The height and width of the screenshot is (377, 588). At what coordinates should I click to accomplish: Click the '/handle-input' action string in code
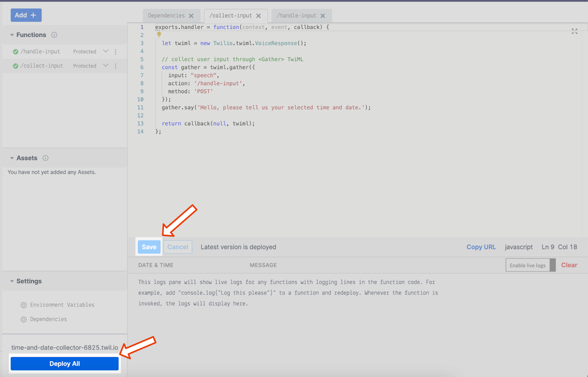pos(218,83)
